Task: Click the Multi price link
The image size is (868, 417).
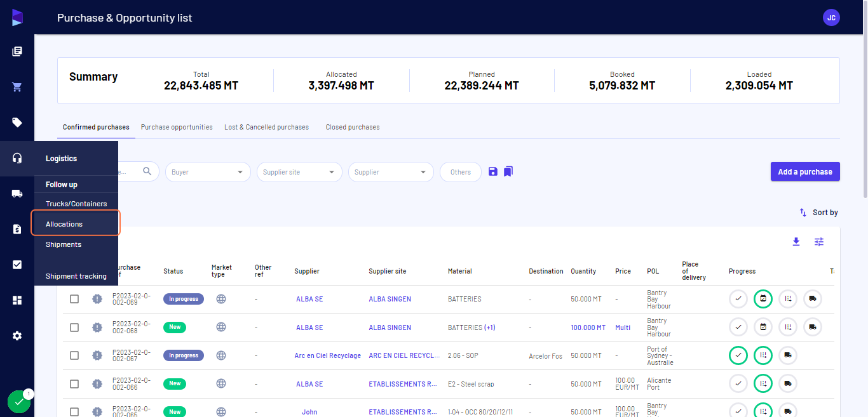Action: pyautogui.click(x=623, y=328)
